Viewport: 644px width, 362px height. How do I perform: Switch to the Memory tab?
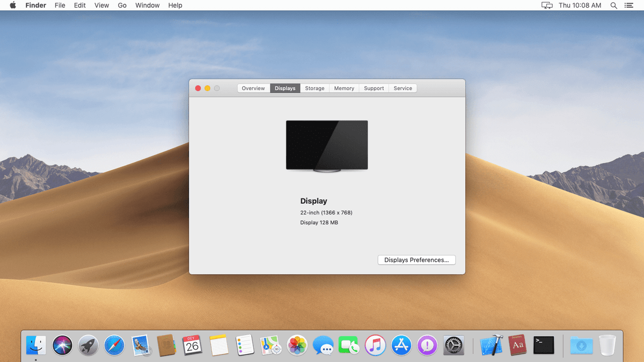(x=343, y=88)
